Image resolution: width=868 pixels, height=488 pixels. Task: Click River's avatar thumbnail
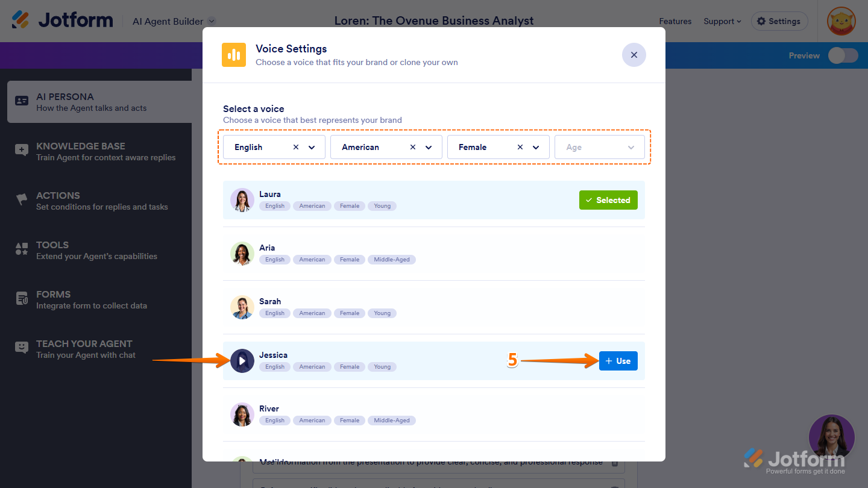coord(242,414)
